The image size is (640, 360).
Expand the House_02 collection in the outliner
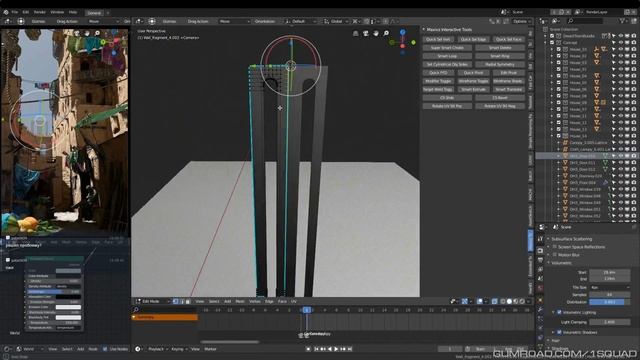pos(552,56)
